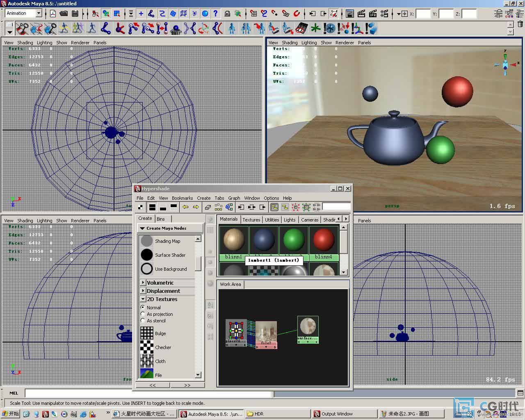Viewport: 525px width, 420px height.
Task: Click the previous graph yellow left arrow in Hypershade
Action: (185, 207)
